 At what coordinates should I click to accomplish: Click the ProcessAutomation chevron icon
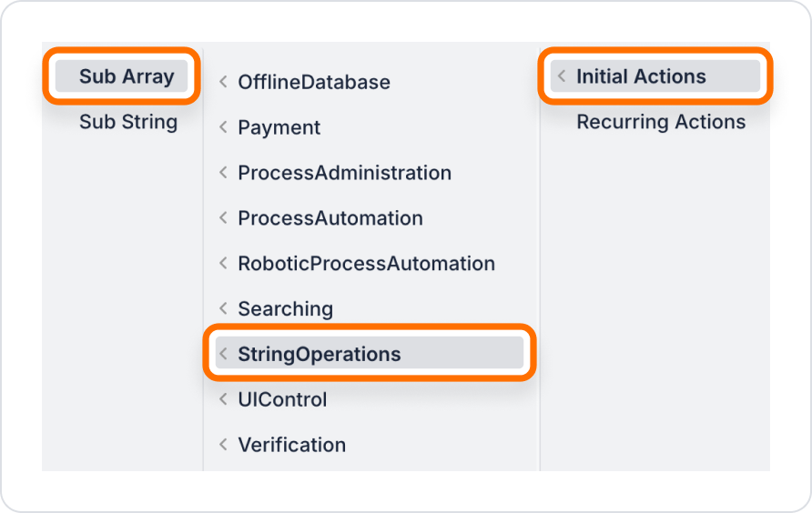(223, 218)
